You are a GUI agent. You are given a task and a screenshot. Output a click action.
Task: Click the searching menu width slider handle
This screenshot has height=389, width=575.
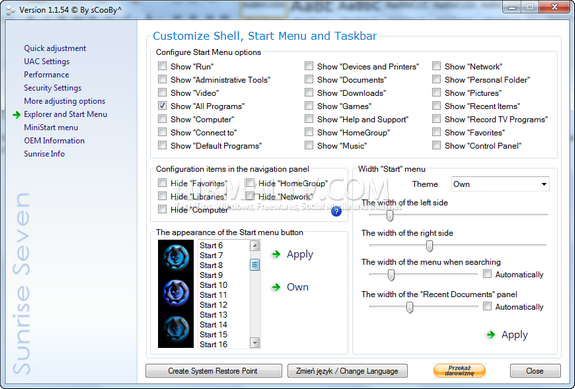(x=391, y=275)
